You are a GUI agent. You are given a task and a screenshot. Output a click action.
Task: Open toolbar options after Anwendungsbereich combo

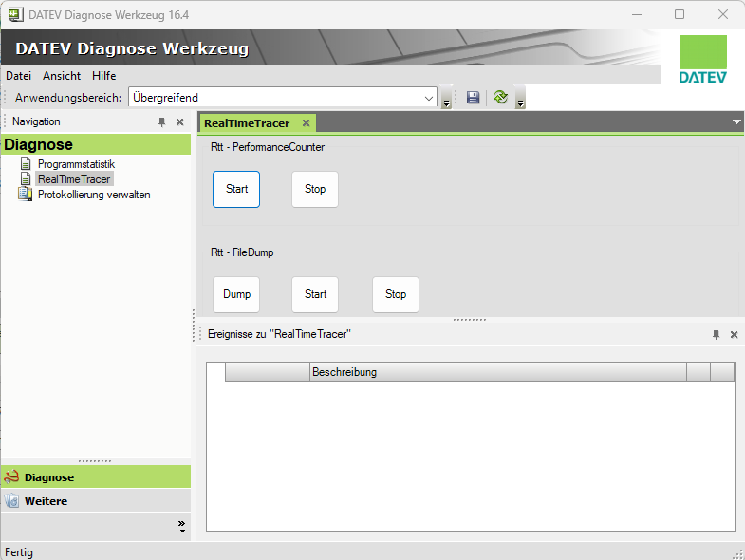coord(446,98)
